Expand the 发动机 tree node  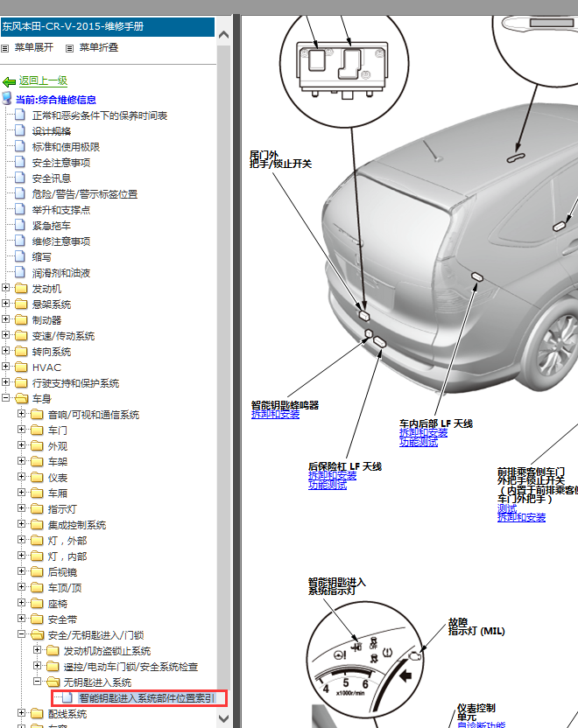tap(5, 288)
